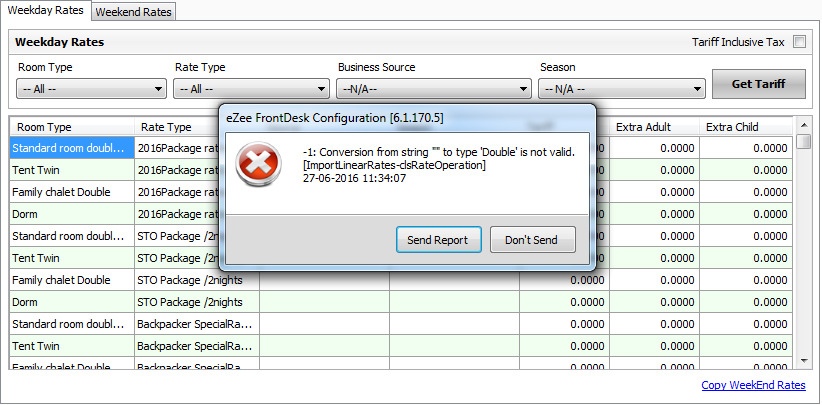This screenshot has width=822, height=405.
Task: Open the Copy WeekEnd Rates link
Action: (753, 385)
